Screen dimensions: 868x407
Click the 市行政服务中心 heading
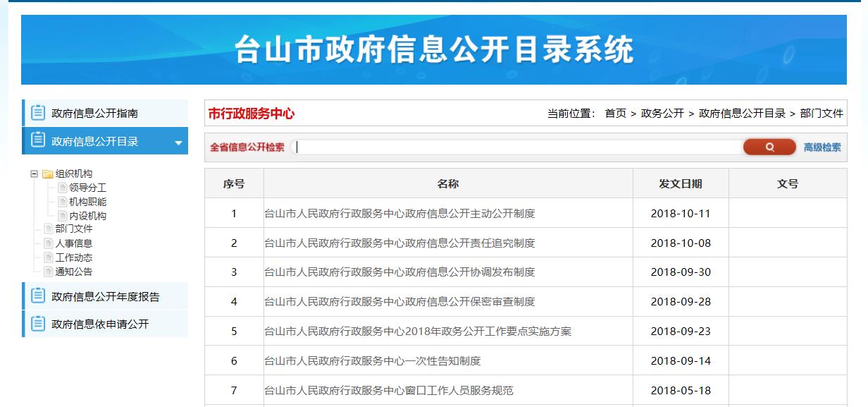[251, 113]
